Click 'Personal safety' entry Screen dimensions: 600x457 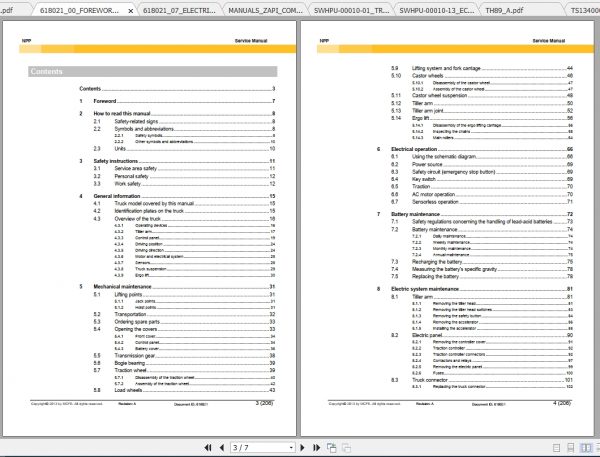coord(184,176)
